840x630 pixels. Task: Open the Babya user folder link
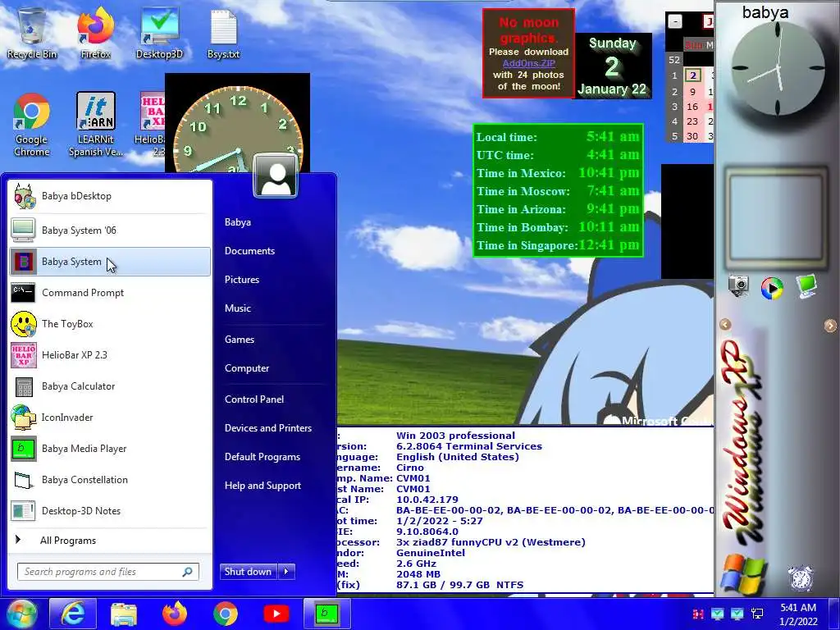coord(238,222)
